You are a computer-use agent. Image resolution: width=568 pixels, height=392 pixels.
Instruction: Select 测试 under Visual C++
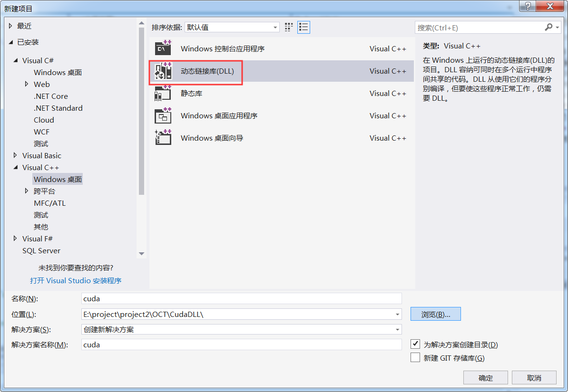click(x=41, y=215)
